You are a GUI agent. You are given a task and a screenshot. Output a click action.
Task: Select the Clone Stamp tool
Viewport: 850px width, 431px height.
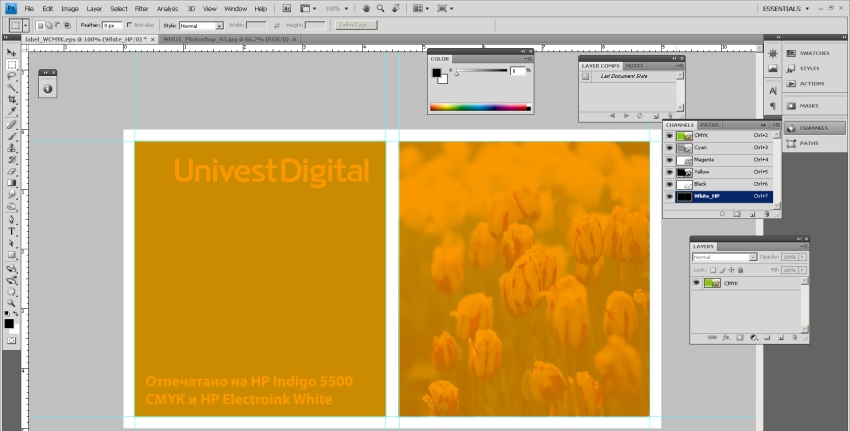coord(11,148)
